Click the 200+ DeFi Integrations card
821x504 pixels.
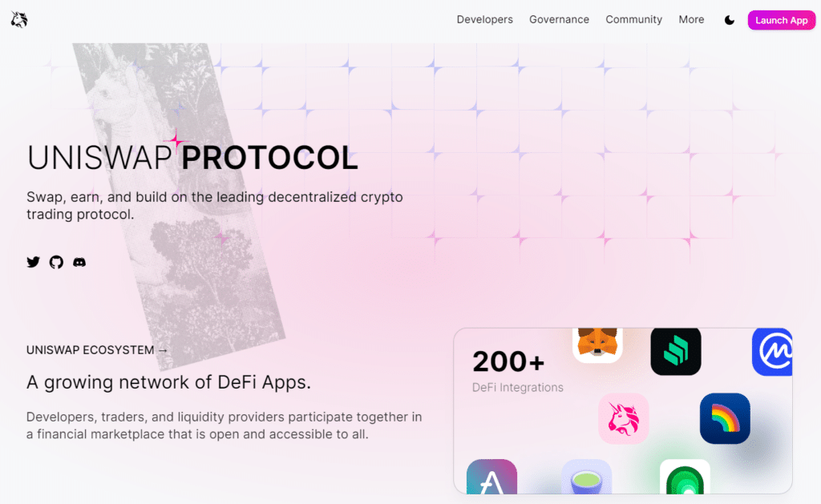622,411
